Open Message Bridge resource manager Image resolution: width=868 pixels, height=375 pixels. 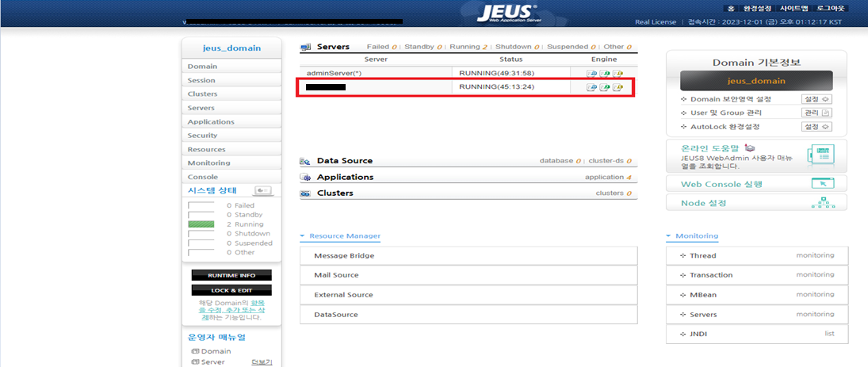[468, 256]
